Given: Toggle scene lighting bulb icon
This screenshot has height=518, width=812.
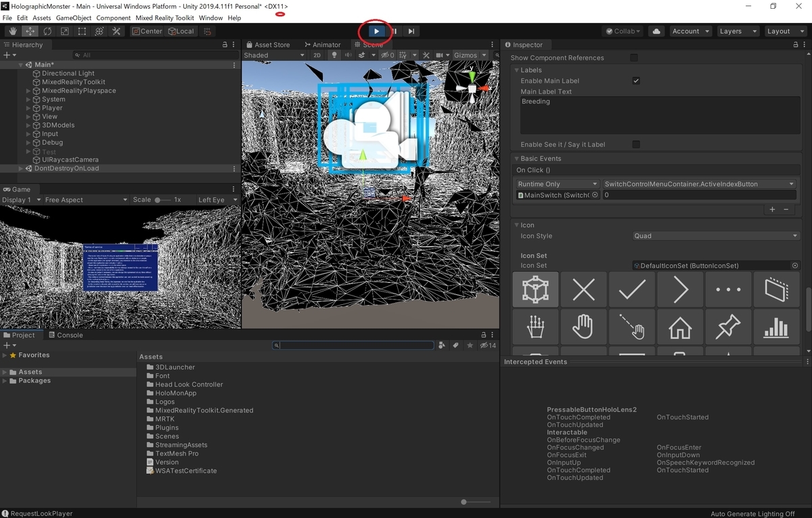Looking at the screenshot, I should coord(334,55).
